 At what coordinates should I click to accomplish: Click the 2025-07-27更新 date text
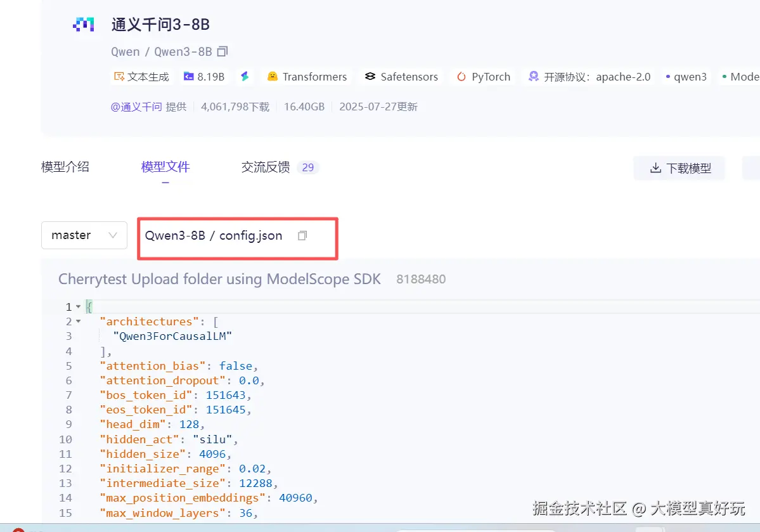[x=378, y=107]
